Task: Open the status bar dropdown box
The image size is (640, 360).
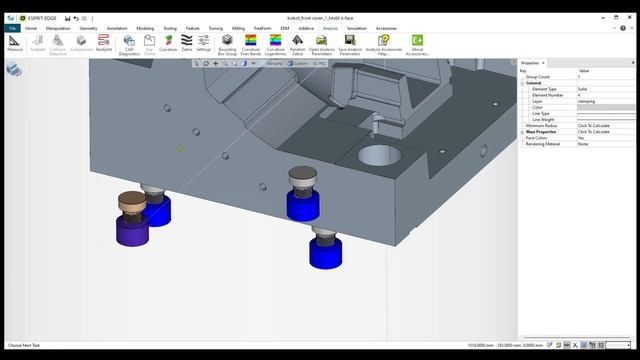Action: point(618,345)
